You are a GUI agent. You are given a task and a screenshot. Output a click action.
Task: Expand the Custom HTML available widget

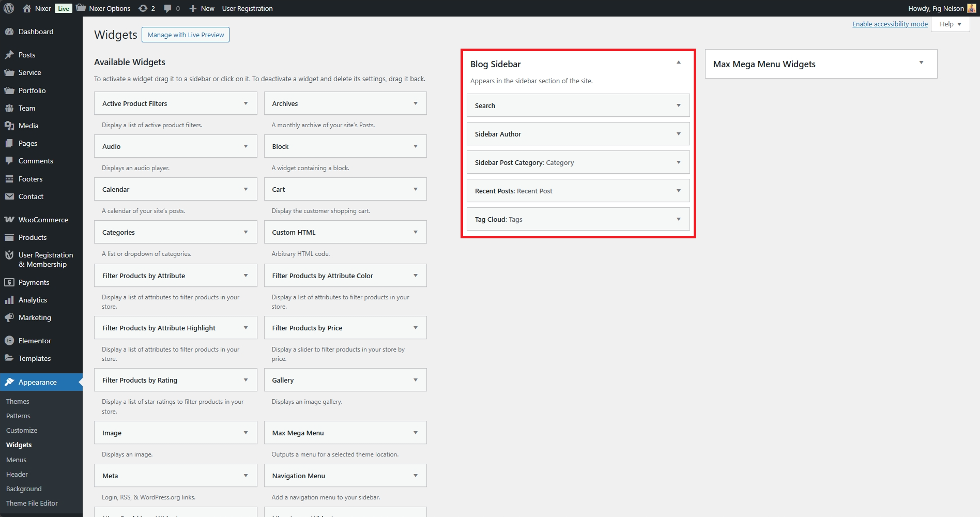coord(415,232)
